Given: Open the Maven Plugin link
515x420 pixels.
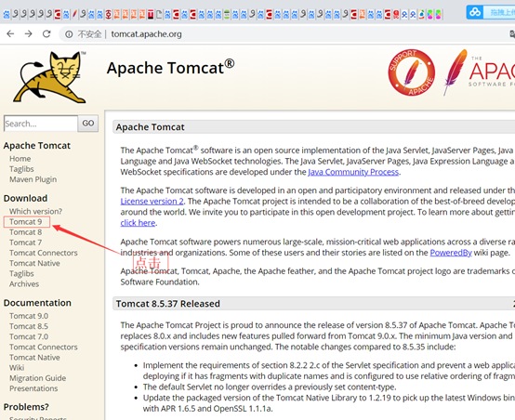Looking at the screenshot, I should (33, 179).
